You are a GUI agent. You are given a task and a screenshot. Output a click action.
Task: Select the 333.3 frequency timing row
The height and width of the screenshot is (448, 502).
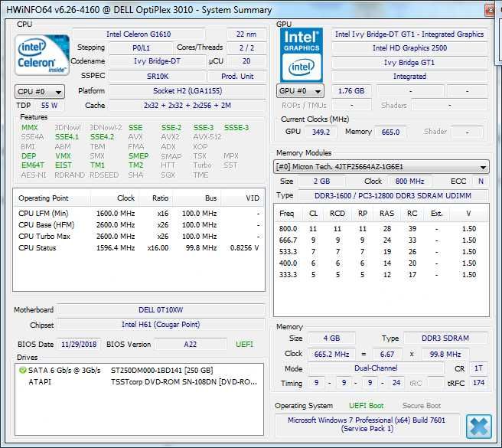pyautogui.click(x=381, y=275)
